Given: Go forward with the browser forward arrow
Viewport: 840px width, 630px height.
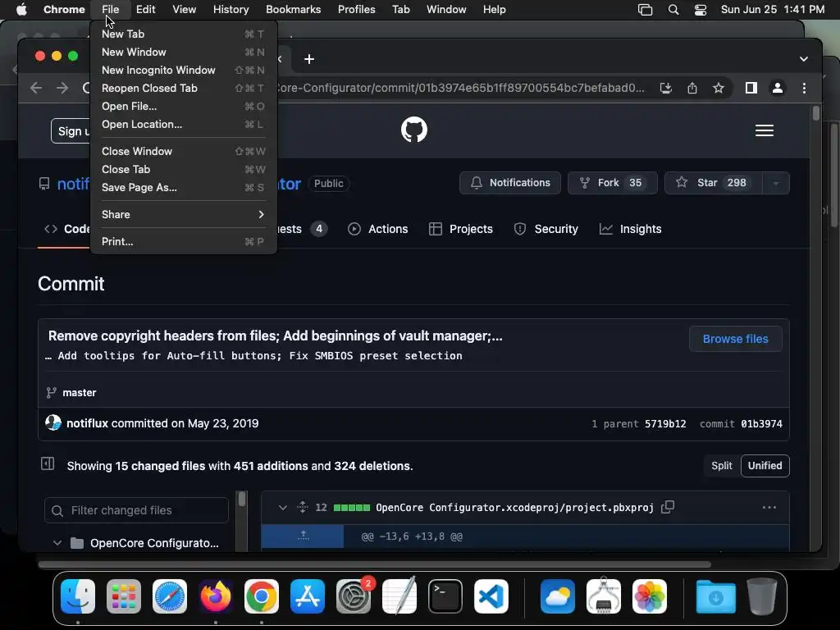Looking at the screenshot, I should [62, 88].
